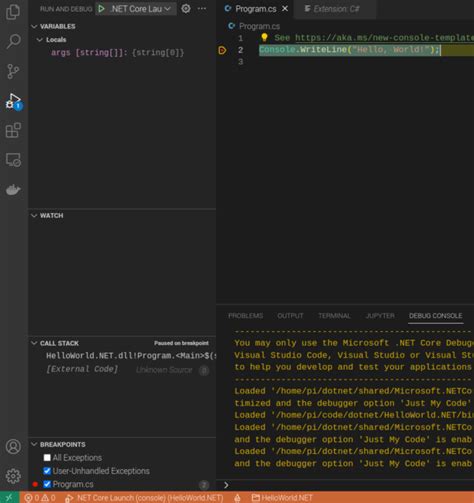Screen dimensions: 474x503
Task: Open the Remote Explorer view
Action: click(x=13, y=160)
